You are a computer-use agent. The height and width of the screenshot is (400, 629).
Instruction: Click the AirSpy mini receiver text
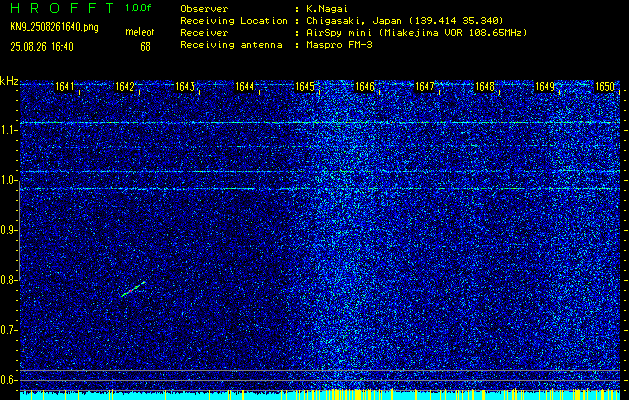(416, 33)
